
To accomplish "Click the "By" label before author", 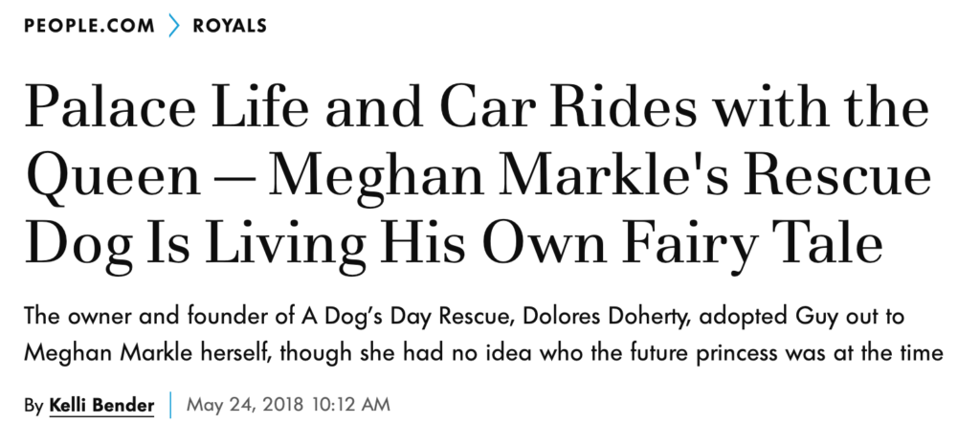I will tap(33, 406).
